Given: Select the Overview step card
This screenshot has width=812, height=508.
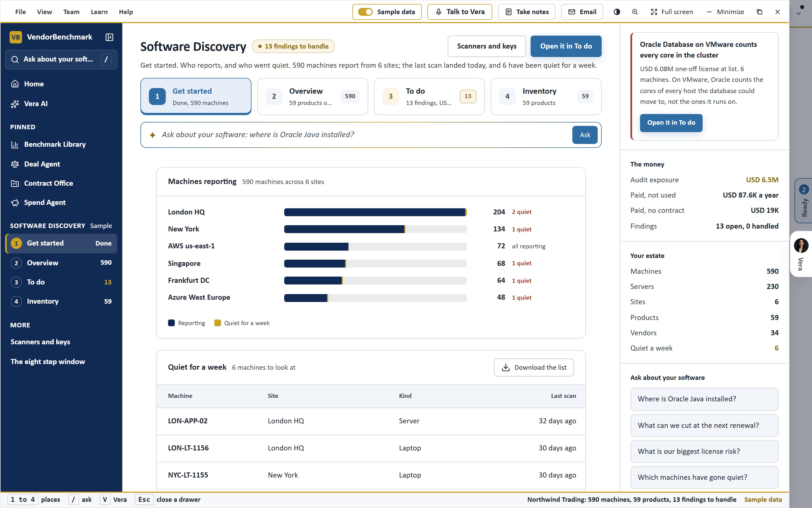Looking at the screenshot, I should 312,97.
